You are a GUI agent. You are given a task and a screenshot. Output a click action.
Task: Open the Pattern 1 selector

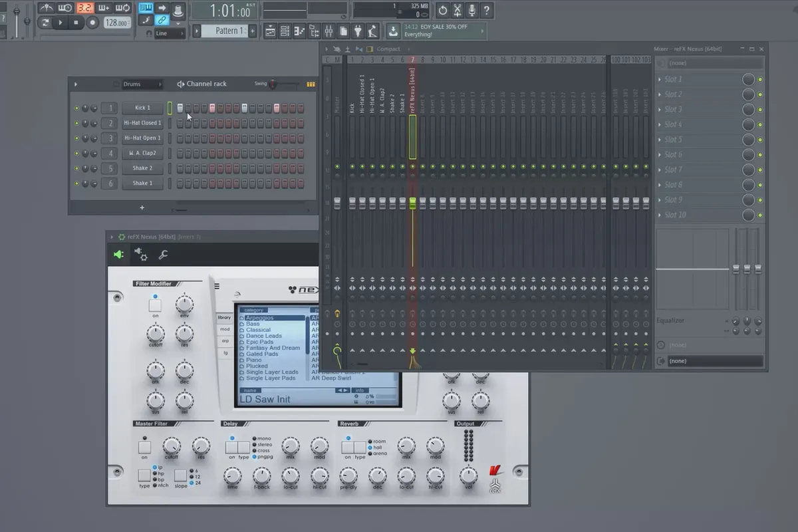[226, 31]
